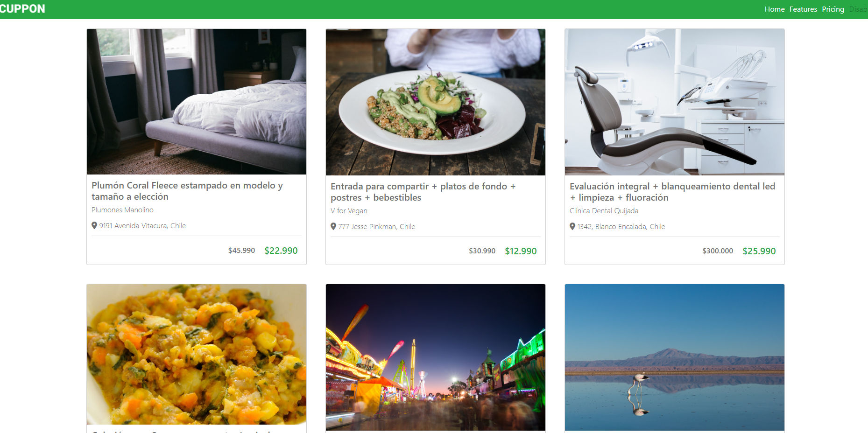Click the Plumones Manolino vendor name
868x433 pixels.
click(122, 210)
